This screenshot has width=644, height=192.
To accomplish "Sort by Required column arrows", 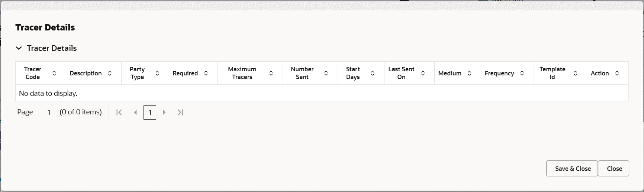I will tap(206, 73).
